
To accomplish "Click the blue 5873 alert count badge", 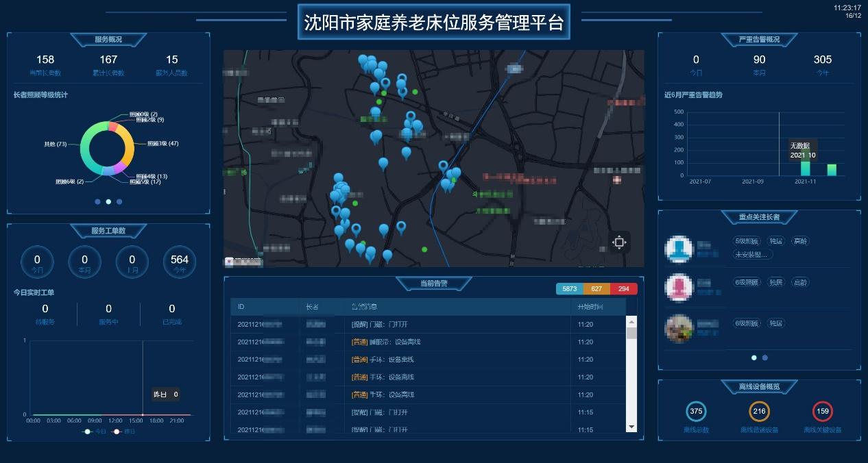I will pyautogui.click(x=570, y=289).
